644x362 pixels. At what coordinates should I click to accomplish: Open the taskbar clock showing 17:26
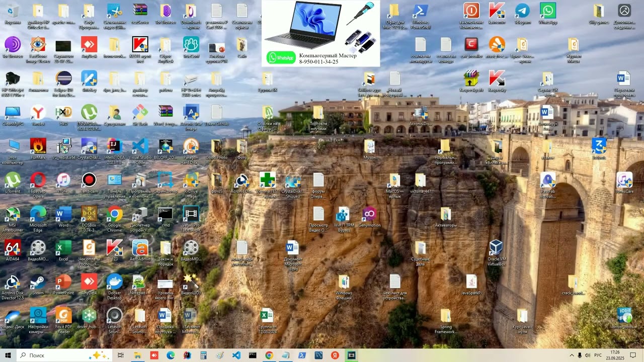[615, 355]
